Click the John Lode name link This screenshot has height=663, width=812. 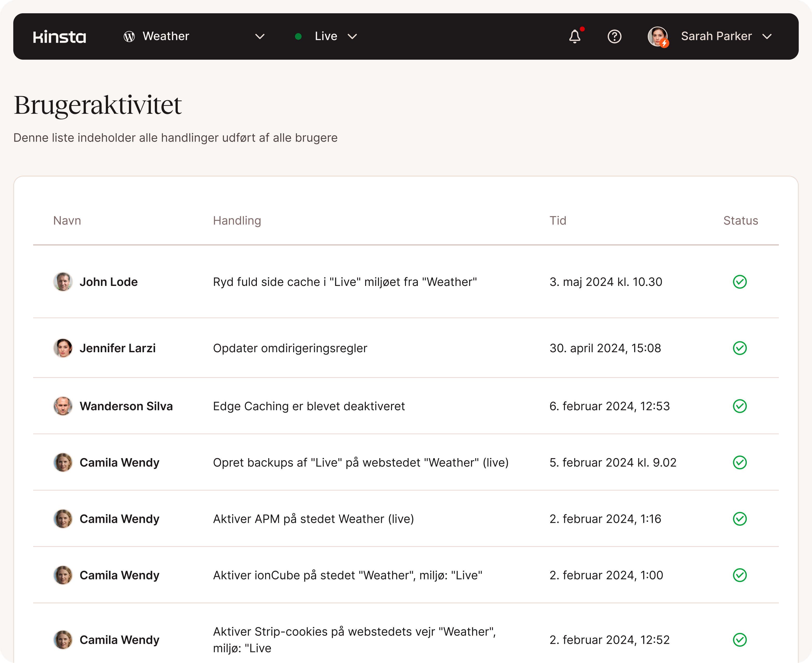point(108,282)
